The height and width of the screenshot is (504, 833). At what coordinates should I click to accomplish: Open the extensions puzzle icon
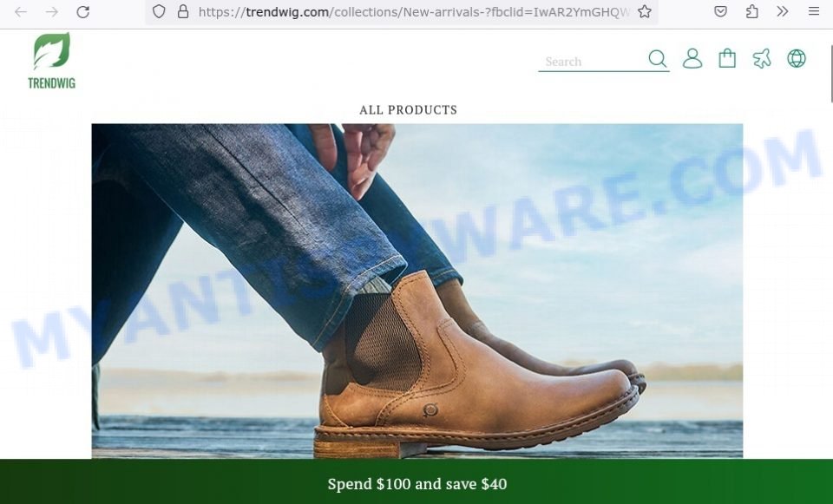[x=751, y=11]
